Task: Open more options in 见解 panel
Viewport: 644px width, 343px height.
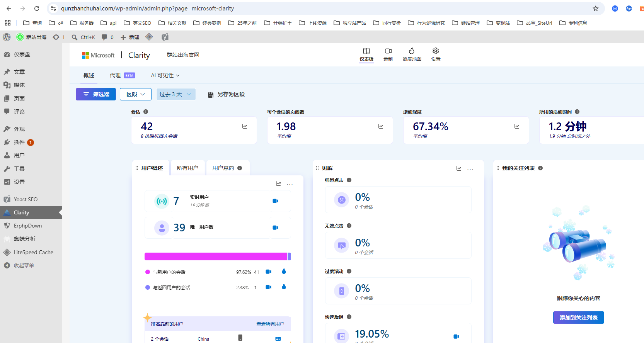Action: (x=470, y=169)
